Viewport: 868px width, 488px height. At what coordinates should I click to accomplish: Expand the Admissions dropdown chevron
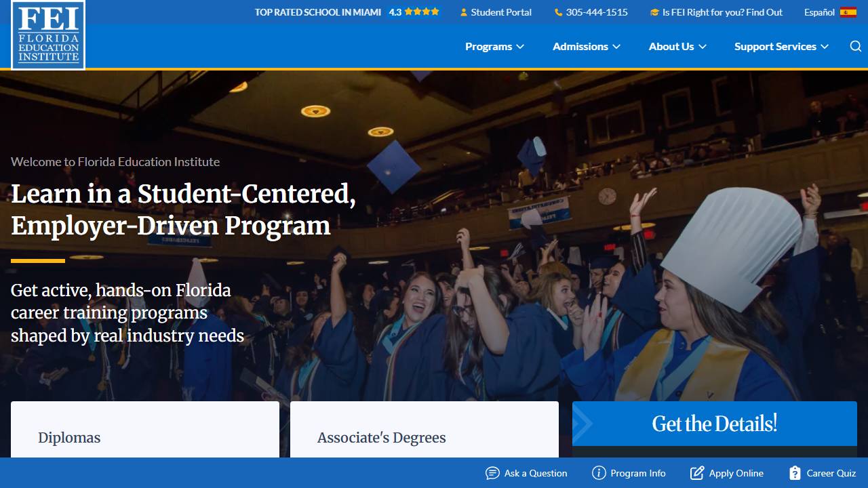coord(616,47)
